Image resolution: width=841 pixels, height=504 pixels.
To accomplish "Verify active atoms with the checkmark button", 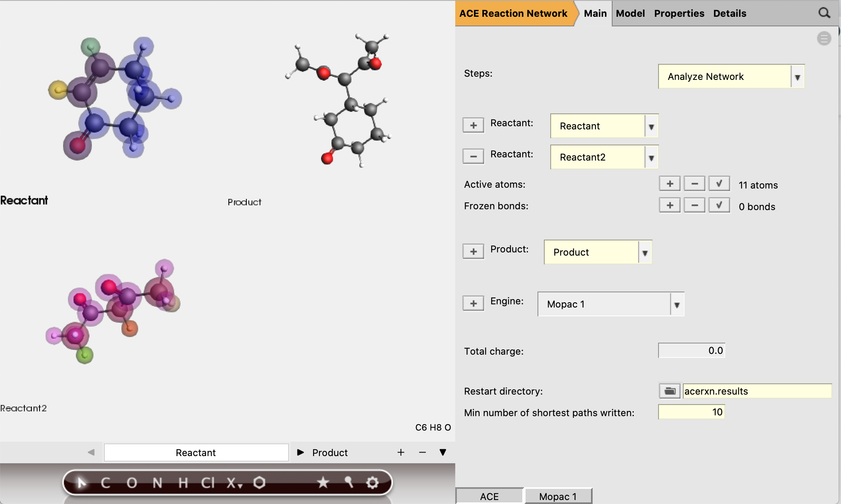I will [x=719, y=183].
